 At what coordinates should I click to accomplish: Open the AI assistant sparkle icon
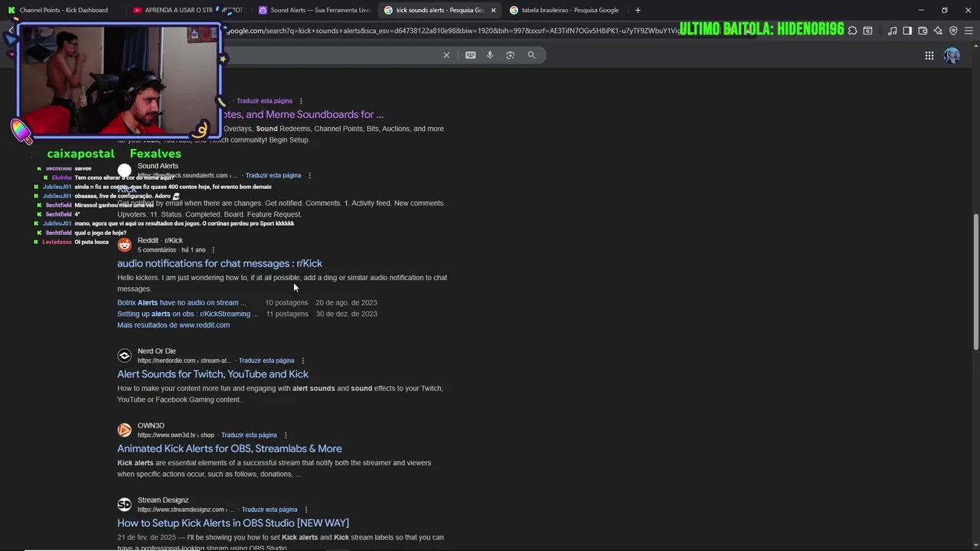[938, 31]
